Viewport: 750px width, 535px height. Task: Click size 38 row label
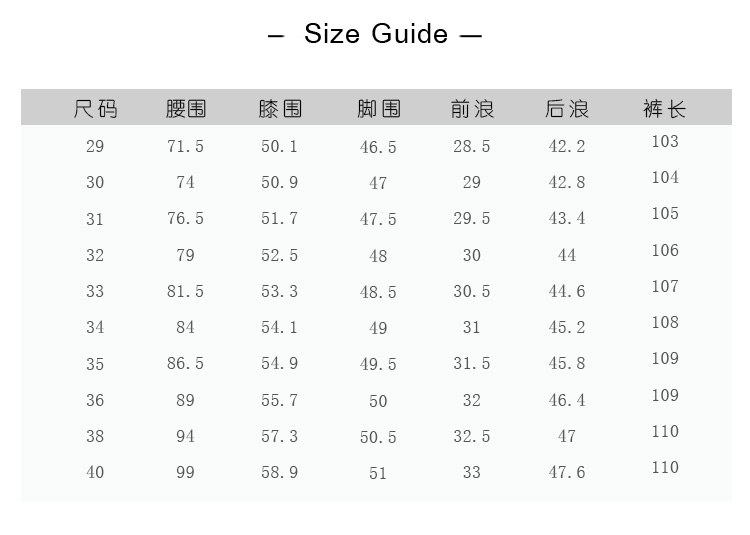[95, 436]
